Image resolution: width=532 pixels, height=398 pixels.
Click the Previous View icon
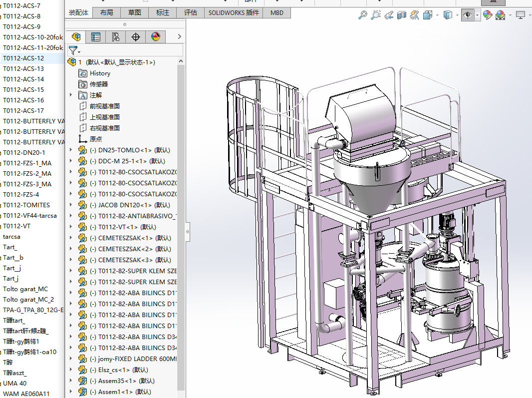click(x=389, y=15)
